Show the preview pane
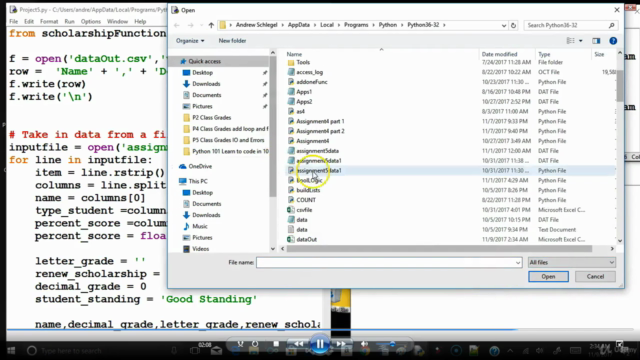This screenshot has height=360, width=640. [596, 41]
